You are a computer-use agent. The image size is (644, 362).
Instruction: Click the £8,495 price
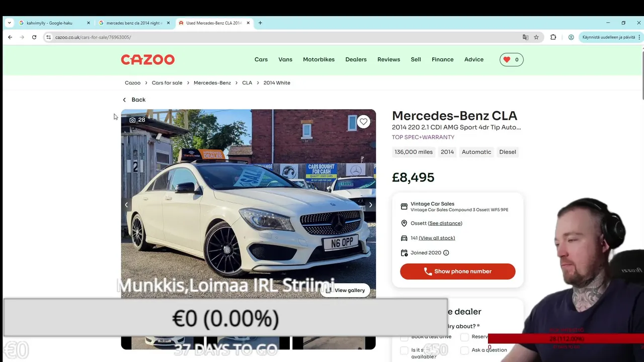pos(413,177)
